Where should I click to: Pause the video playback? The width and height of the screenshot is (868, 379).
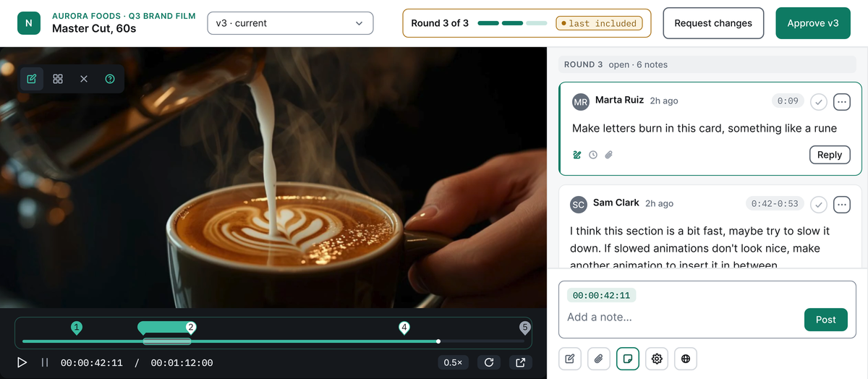point(45,362)
